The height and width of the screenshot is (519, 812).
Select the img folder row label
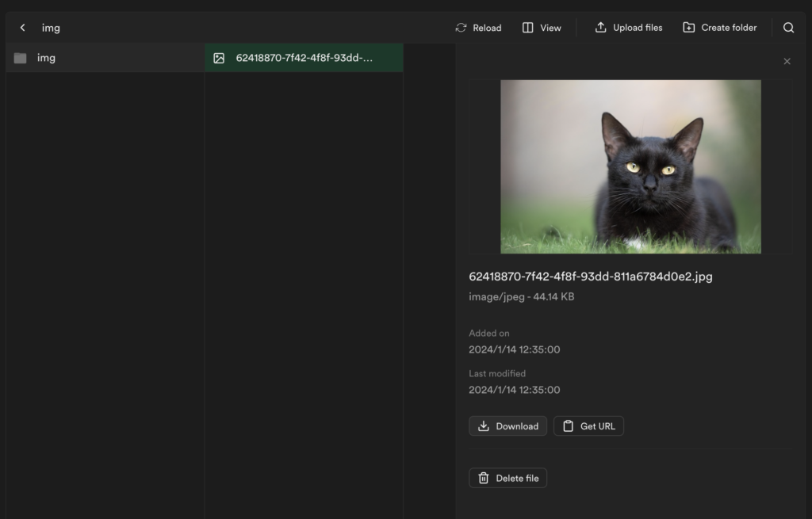point(46,58)
